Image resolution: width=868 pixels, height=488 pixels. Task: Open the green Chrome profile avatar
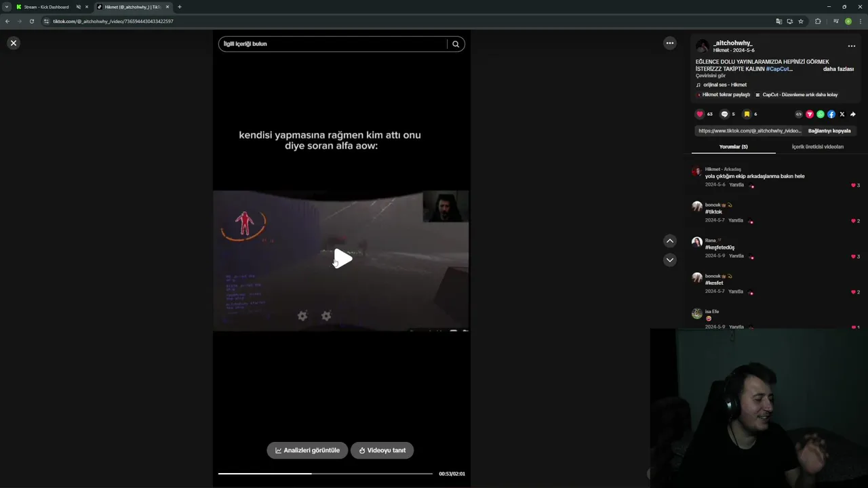pyautogui.click(x=848, y=21)
